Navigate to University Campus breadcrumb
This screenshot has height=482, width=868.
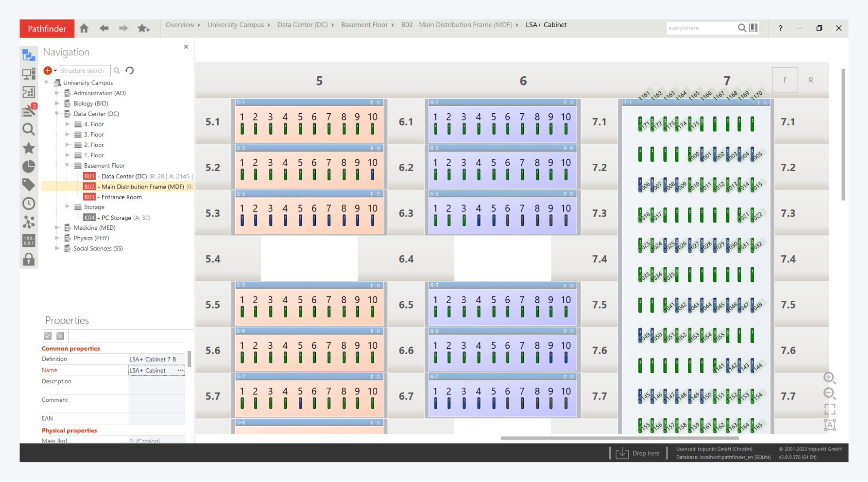pyautogui.click(x=235, y=25)
